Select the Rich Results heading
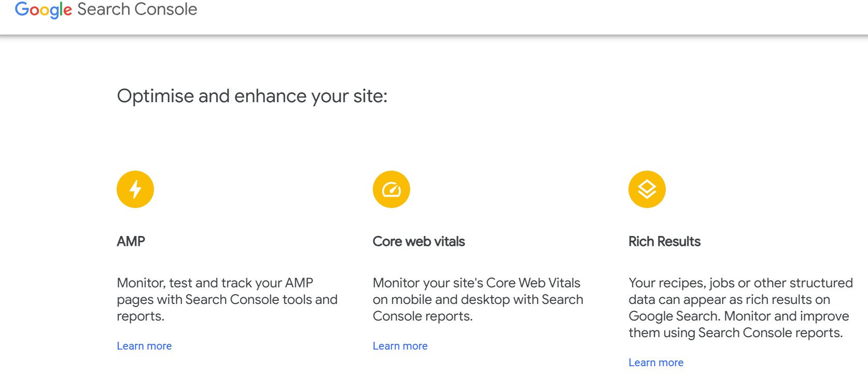This screenshot has height=389, width=868. click(665, 242)
